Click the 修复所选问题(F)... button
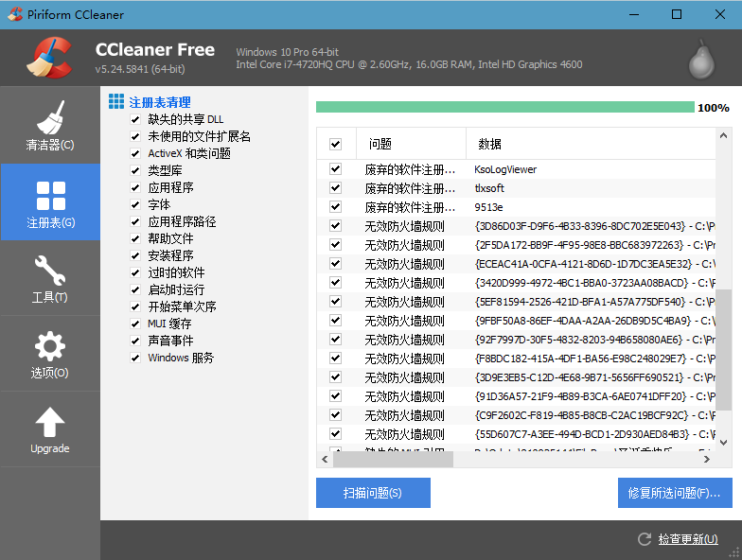Image resolution: width=742 pixels, height=560 pixels. click(675, 493)
